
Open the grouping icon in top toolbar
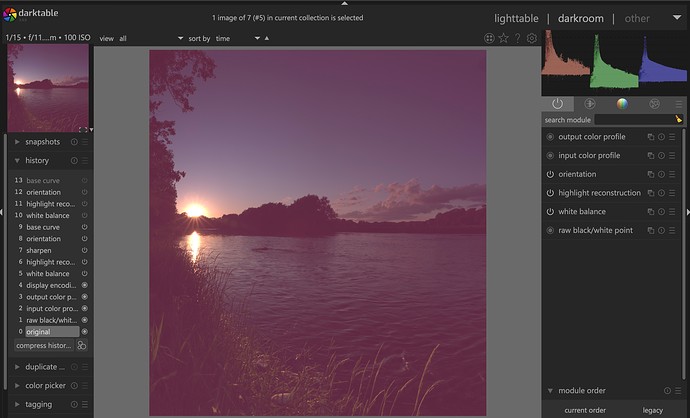click(489, 38)
